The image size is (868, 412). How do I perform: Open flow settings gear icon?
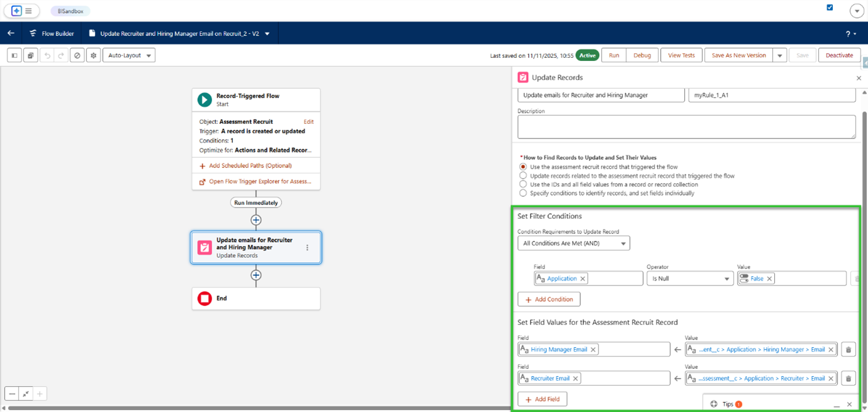tap(94, 55)
